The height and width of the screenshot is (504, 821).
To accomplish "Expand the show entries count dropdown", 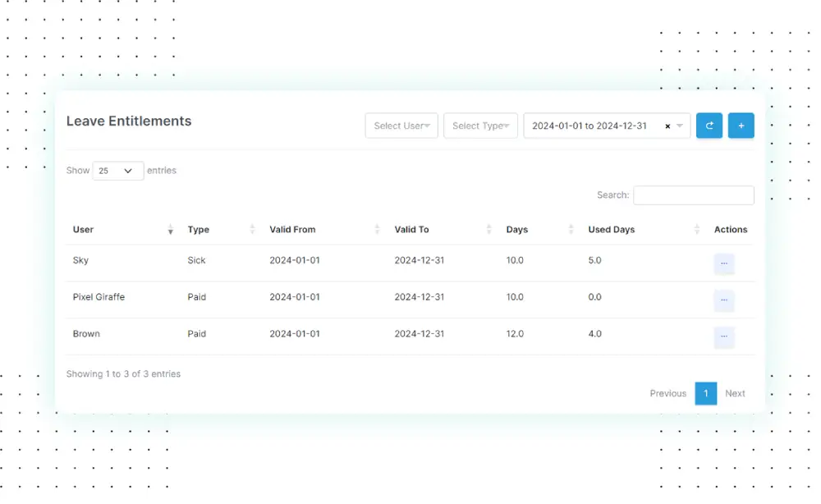I will 117,171.
